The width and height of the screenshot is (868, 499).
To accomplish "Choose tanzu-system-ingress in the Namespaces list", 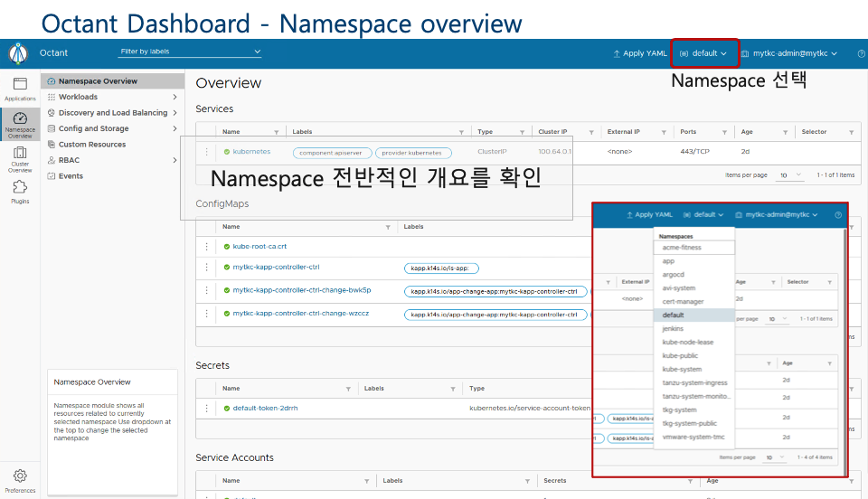I will (x=694, y=382).
